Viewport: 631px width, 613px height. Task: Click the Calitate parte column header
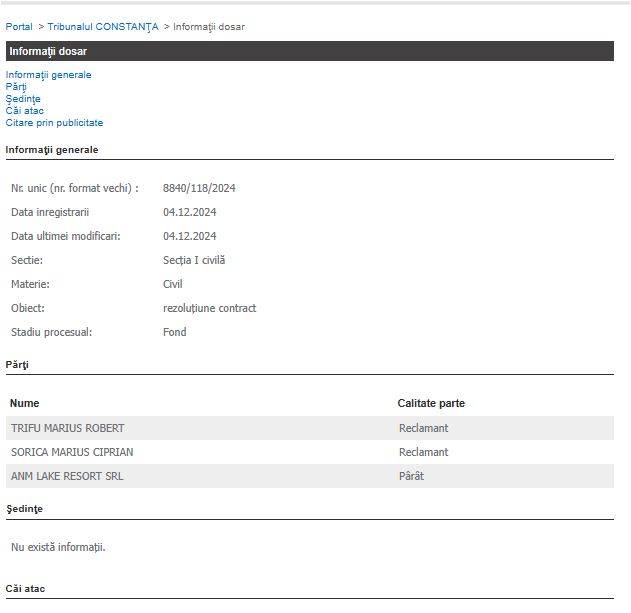(431, 403)
